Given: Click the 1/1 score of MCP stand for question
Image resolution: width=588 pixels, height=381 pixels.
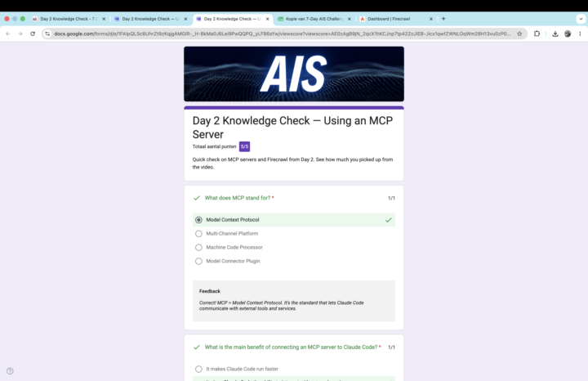Looking at the screenshot, I should (391, 198).
